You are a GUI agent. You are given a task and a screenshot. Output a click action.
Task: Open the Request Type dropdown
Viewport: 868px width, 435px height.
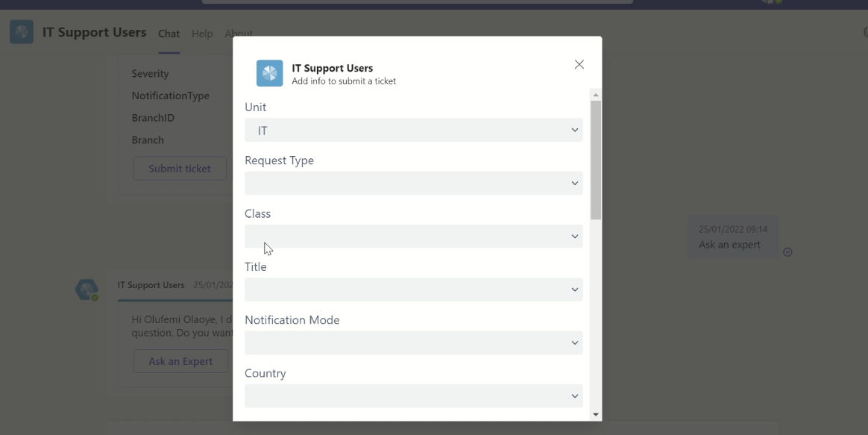click(x=413, y=183)
